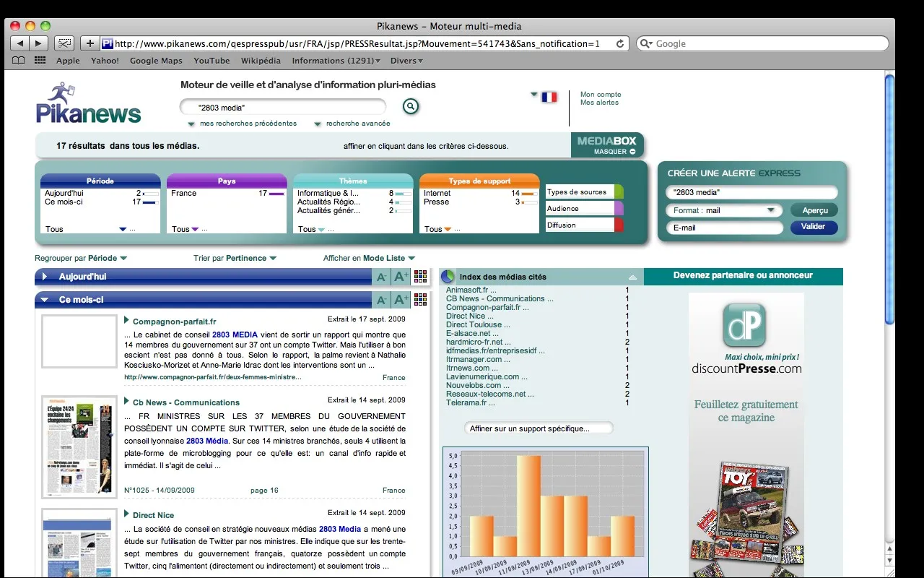This screenshot has width=924, height=578.
Task: Open Mes alertes link
Action: (x=599, y=103)
